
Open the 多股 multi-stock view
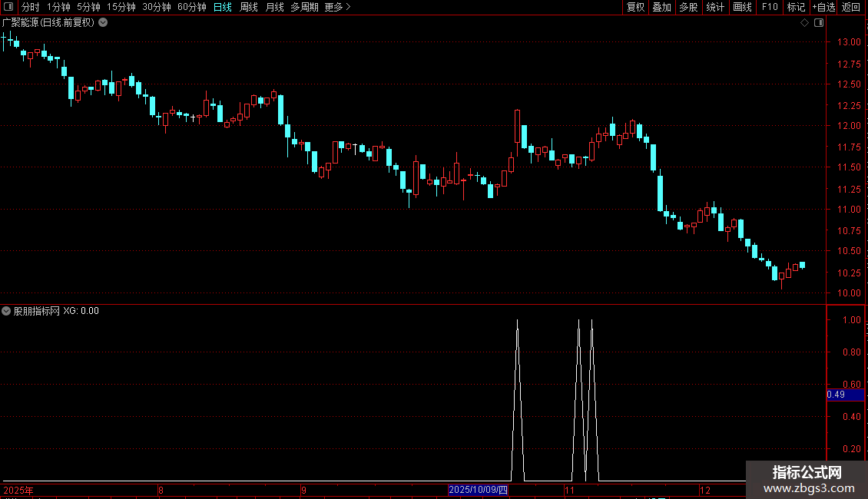click(689, 7)
